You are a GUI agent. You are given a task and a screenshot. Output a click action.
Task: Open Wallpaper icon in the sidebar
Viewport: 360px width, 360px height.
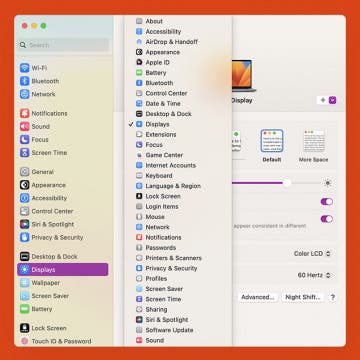(x=24, y=283)
